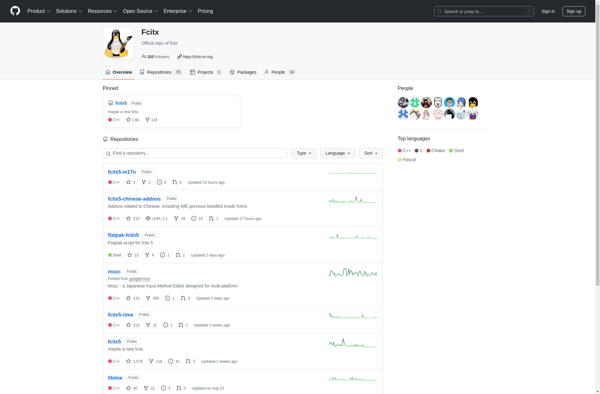Open the forks count of pinned fcitx5

(x=151, y=120)
